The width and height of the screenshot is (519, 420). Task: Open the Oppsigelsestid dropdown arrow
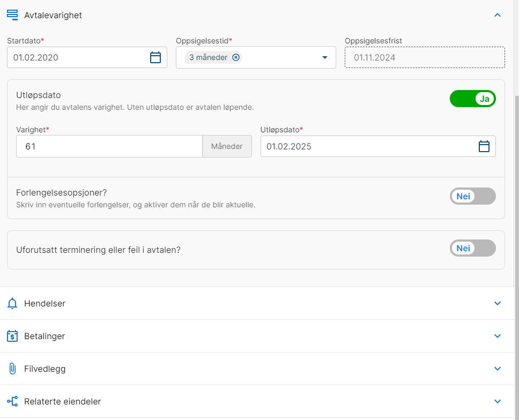point(325,57)
